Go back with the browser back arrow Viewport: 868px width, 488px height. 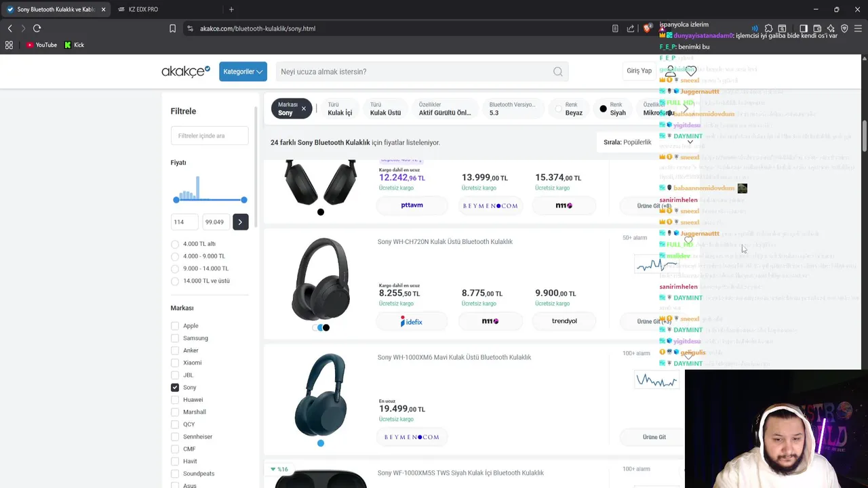click(9, 28)
